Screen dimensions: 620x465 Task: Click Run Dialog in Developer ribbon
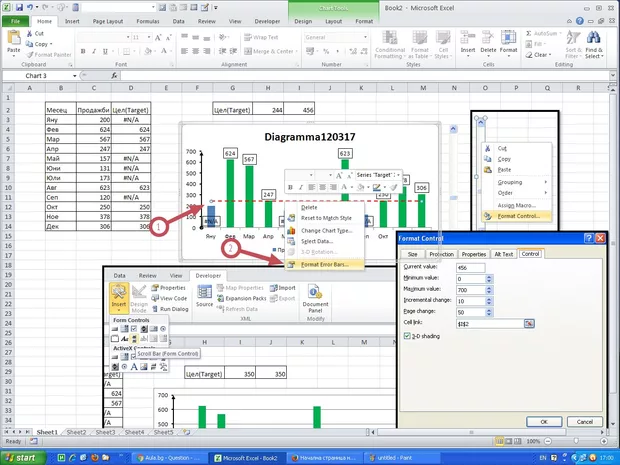point(170,309)
